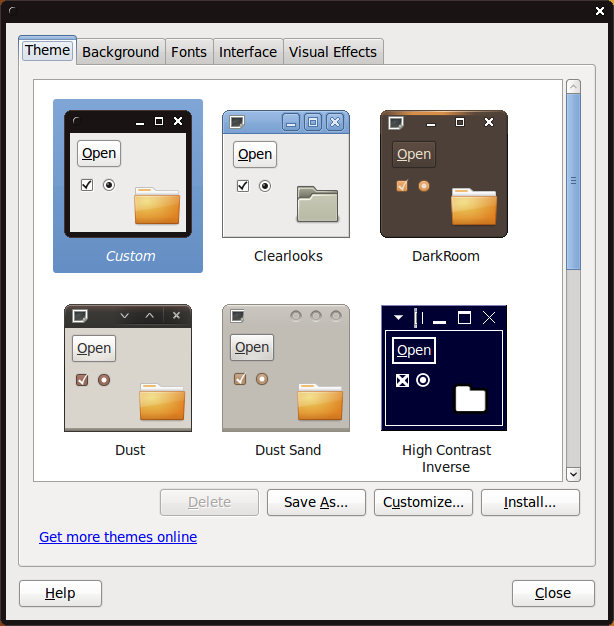The height and width of the screenshot is (626, 614).
Task: Close the window with title bar X
Action: tap(600, 11)
